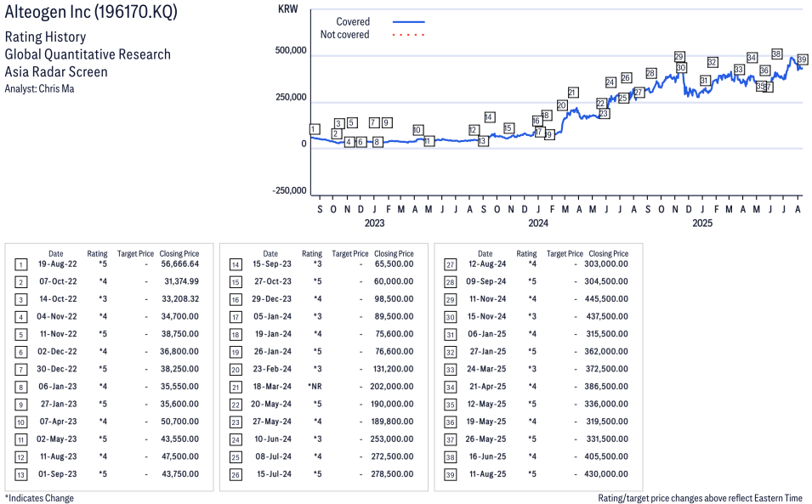
Task: Click the closing price 315,500.00
Action: (607, 334)
